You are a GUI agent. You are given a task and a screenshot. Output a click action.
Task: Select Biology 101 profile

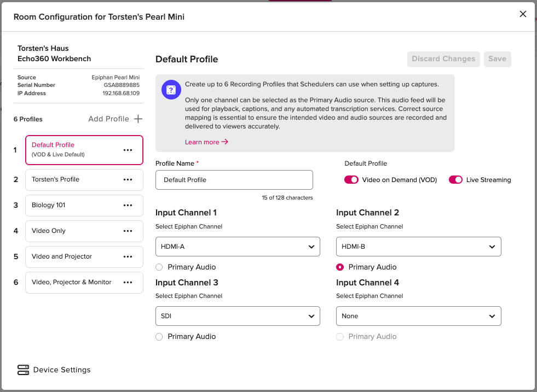[84, 205]
